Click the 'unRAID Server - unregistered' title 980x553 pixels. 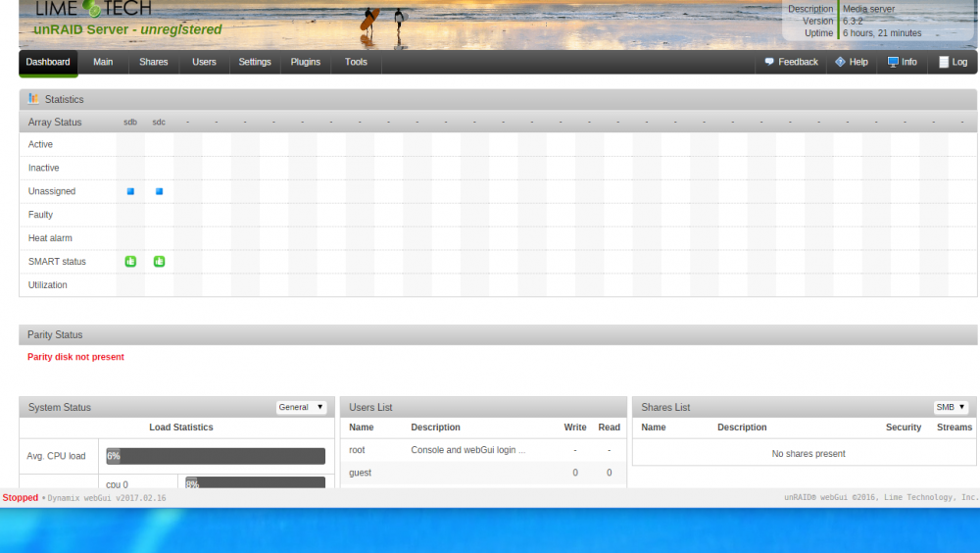click(127, 29)
